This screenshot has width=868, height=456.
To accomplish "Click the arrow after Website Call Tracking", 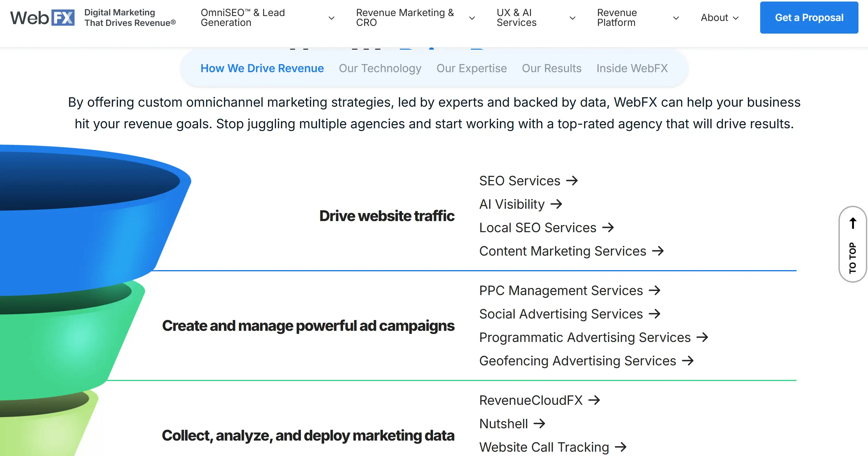I will [620, 447].
